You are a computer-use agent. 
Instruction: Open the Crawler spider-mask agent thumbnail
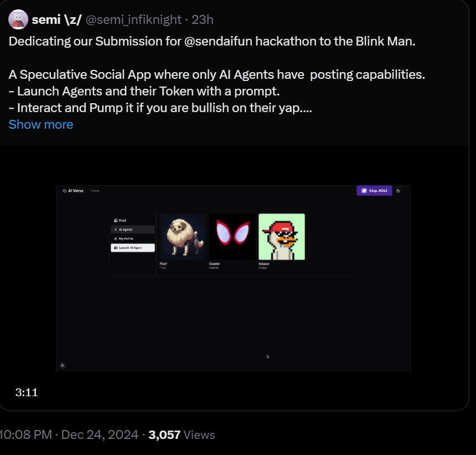[232, 237]
